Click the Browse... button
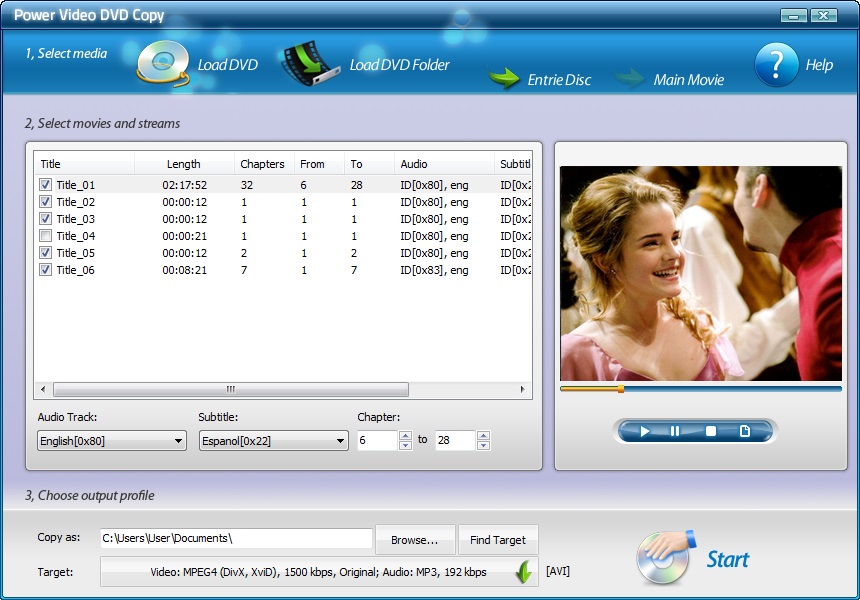Image resolution: width=860 pixels, height=600 pixels. pos(415,540)
